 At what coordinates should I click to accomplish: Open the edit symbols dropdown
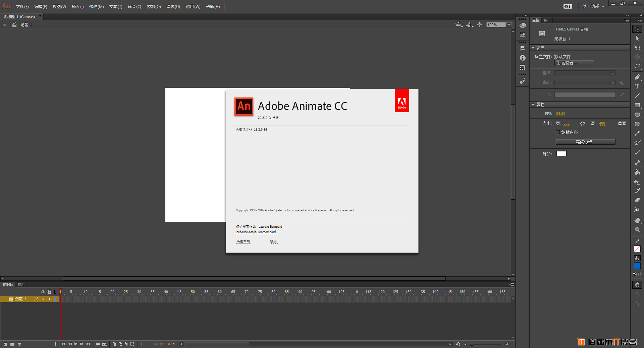tap(470, 25)
